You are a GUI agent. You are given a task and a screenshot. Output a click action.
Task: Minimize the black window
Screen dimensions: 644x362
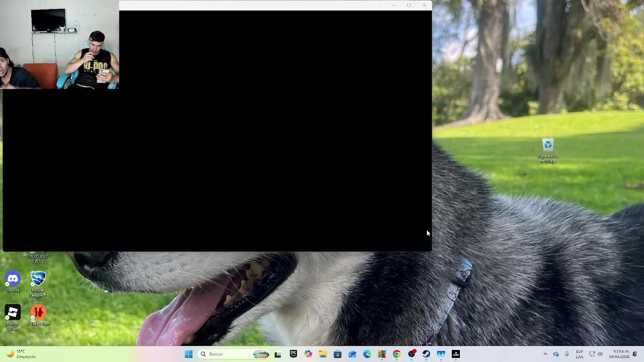click(393, 5)
